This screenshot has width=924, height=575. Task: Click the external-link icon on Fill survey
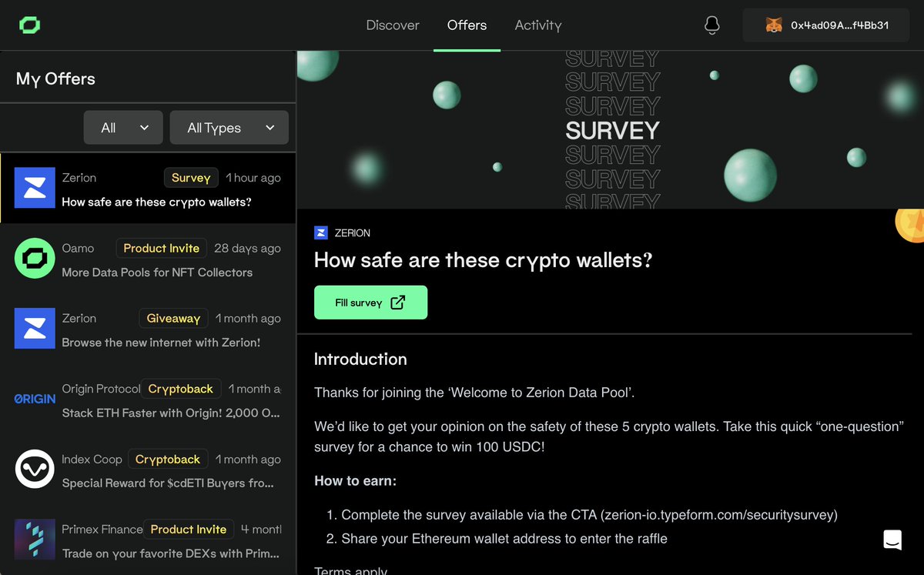[x=399, y=302]
